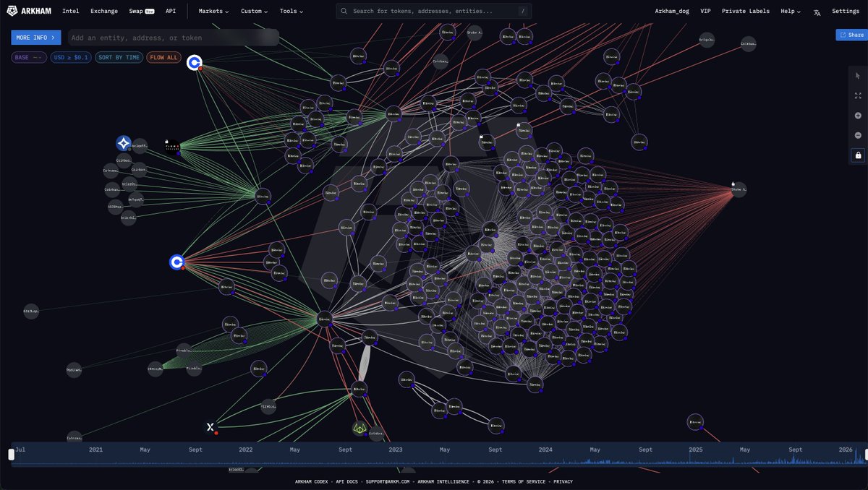868x490 pixels.
Task: Open the PRIVACY footer link
Action: click(563, 481)
